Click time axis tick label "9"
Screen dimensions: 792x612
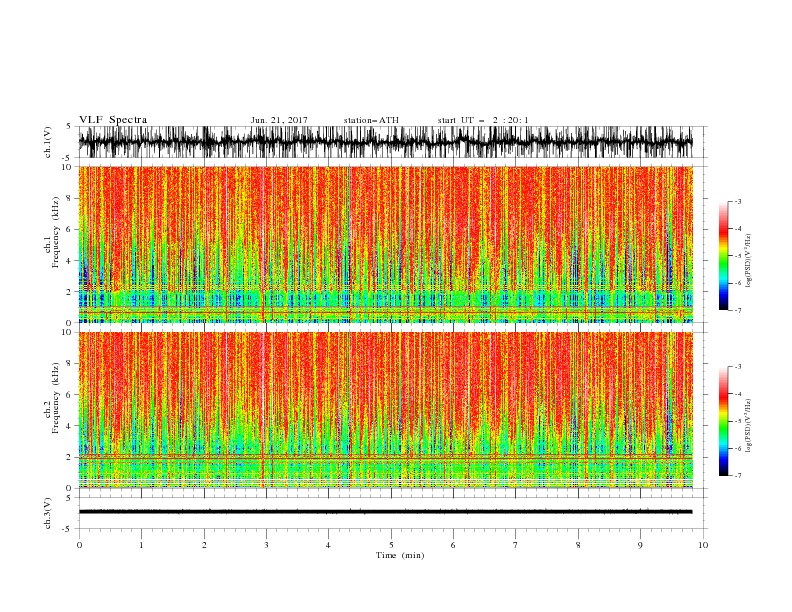click(640, 545)
